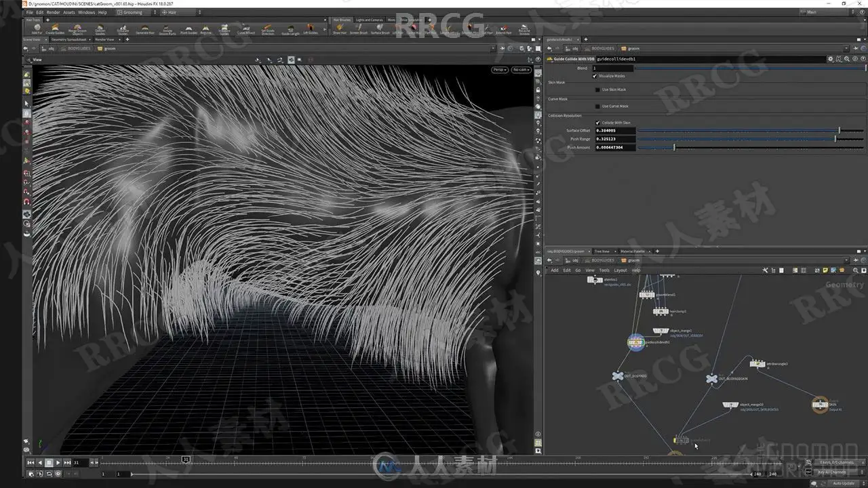Click the Create Guides shelf tool
Viewport: 868px width, 488px height.
(54, 29)
